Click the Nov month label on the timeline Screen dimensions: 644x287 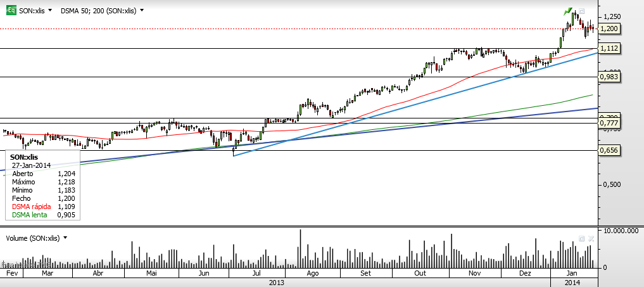tap(474, 273)
